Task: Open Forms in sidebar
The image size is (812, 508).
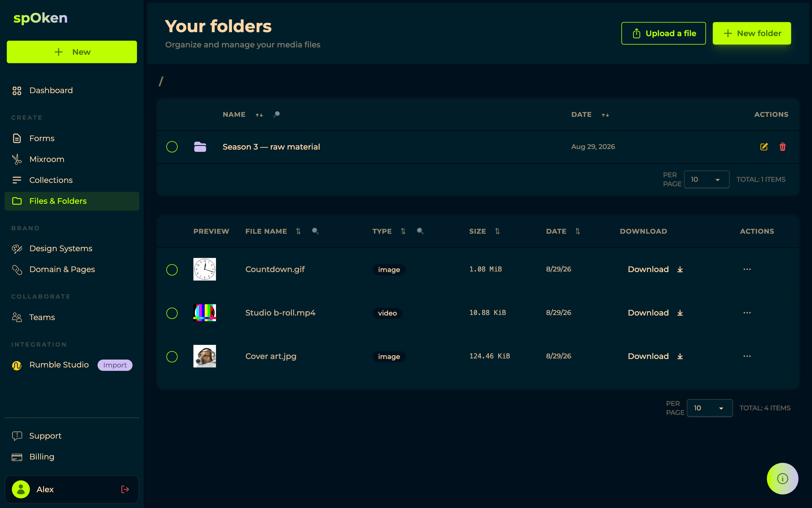Action: coord(72,138)
